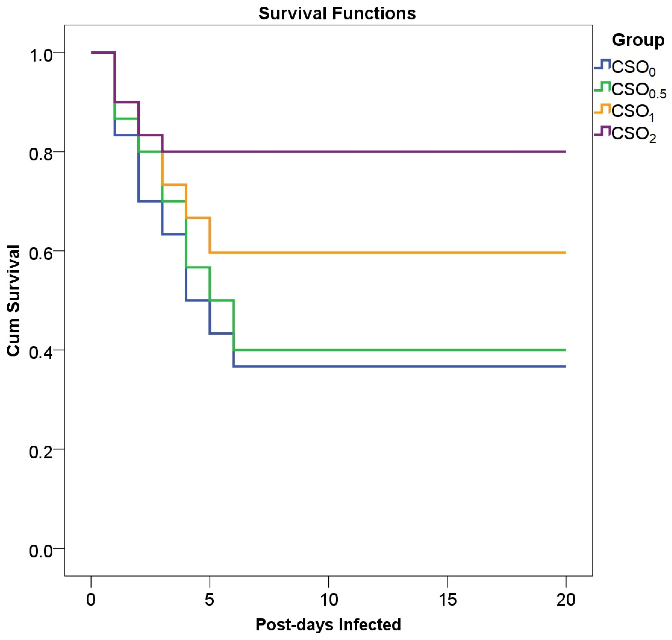Screen dimensions: 672x640
Task: Click the purple survival line plateau at 0.8
Action: (x=375, y=152)
